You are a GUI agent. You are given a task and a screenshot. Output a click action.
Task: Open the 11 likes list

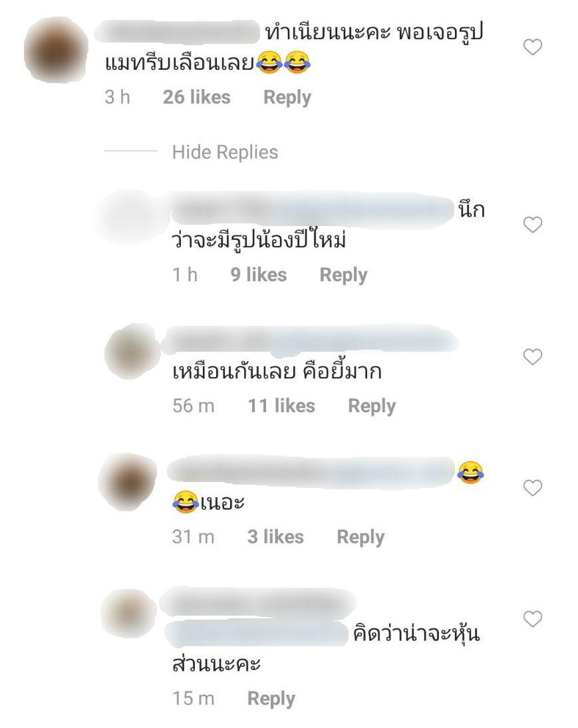click(281, 406)
